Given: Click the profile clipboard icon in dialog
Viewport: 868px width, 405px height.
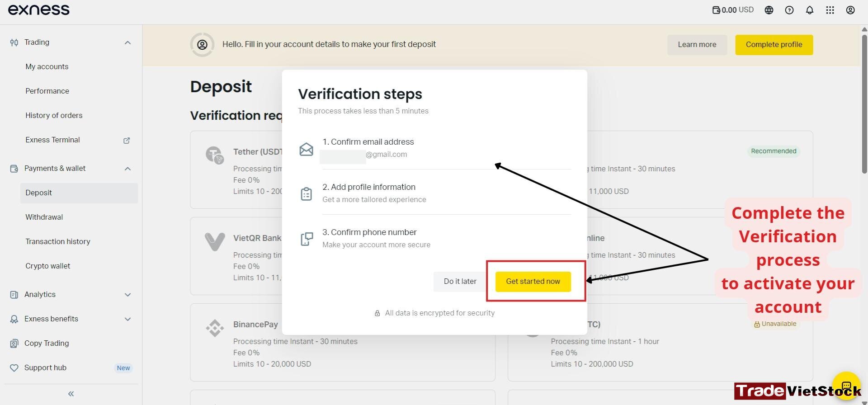Looking at the screenshot, I should click(306, 194).
